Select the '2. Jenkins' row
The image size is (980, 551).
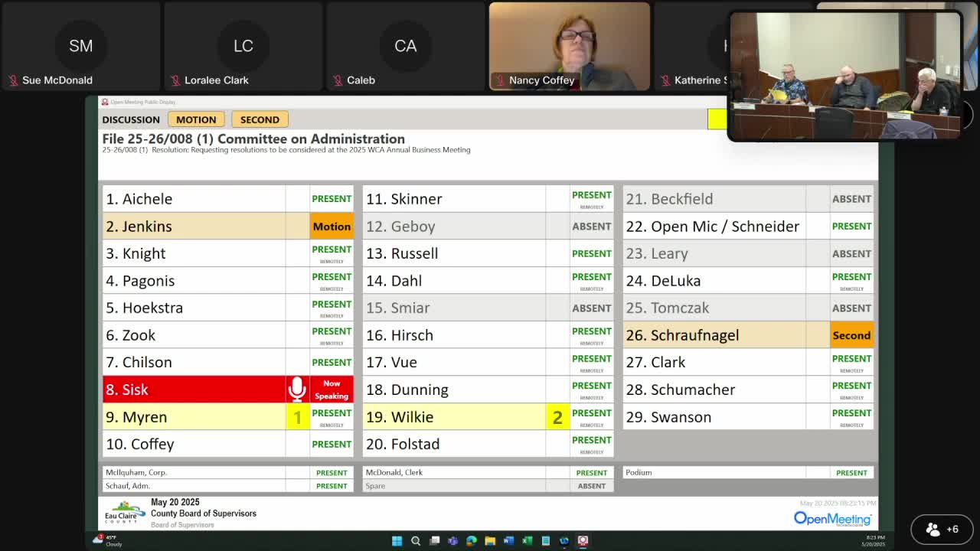[x=228, y=227]
